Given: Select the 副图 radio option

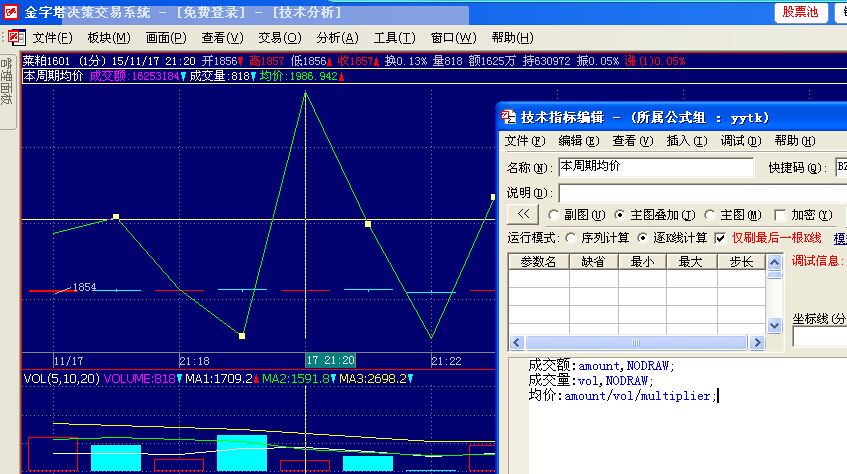Looking at the screenshot, I should point(554,215).
